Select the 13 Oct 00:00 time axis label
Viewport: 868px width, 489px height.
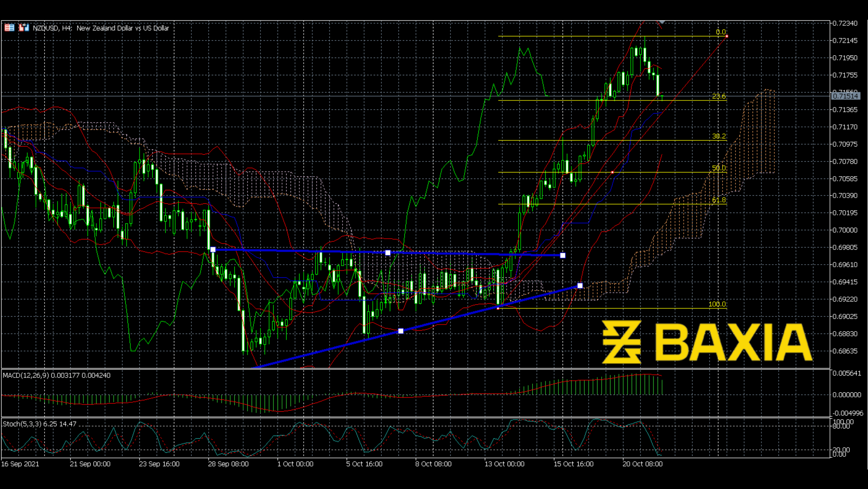pyautogui.click(x=504, y=464)
